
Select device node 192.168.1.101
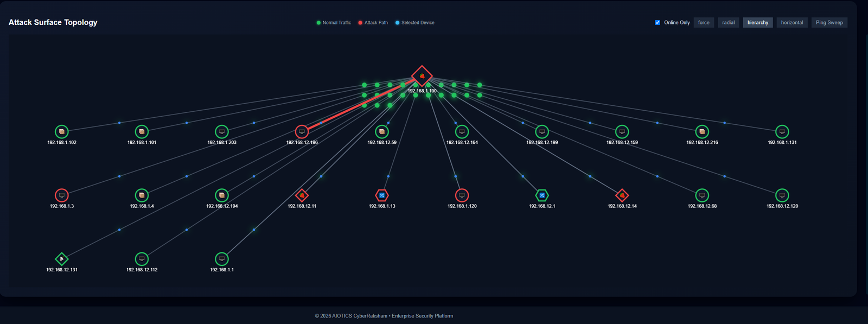click(142, 131)
